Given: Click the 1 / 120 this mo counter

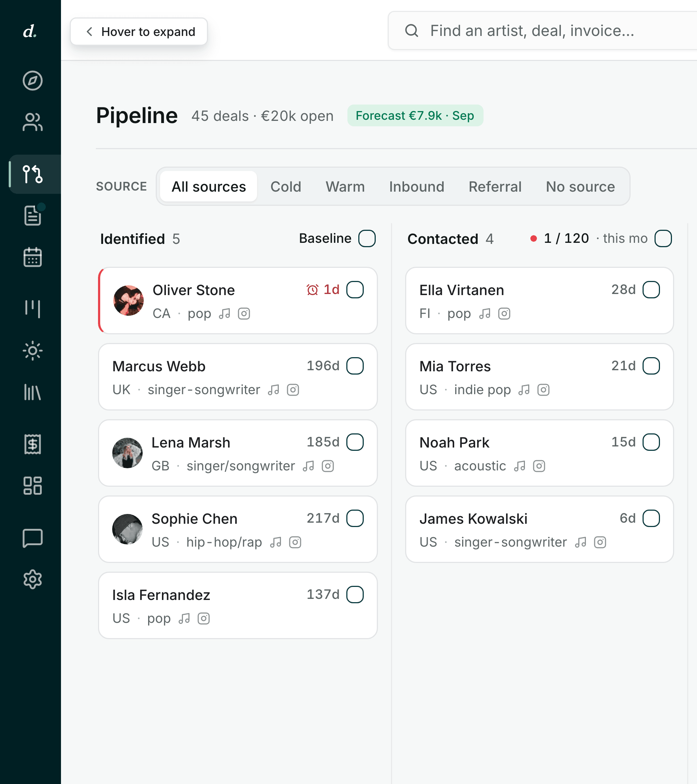Looking at the screenshot, I should tap(588, 238).
